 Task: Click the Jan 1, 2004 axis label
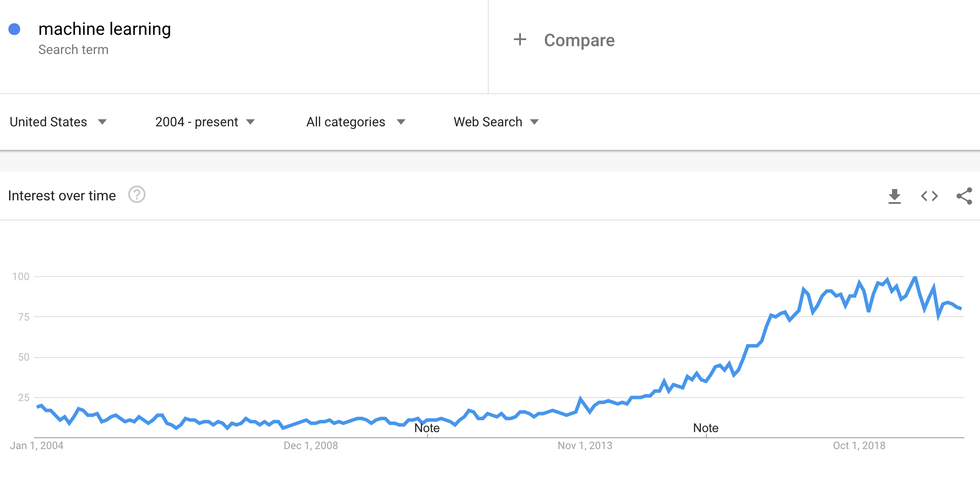coord(37,446)
